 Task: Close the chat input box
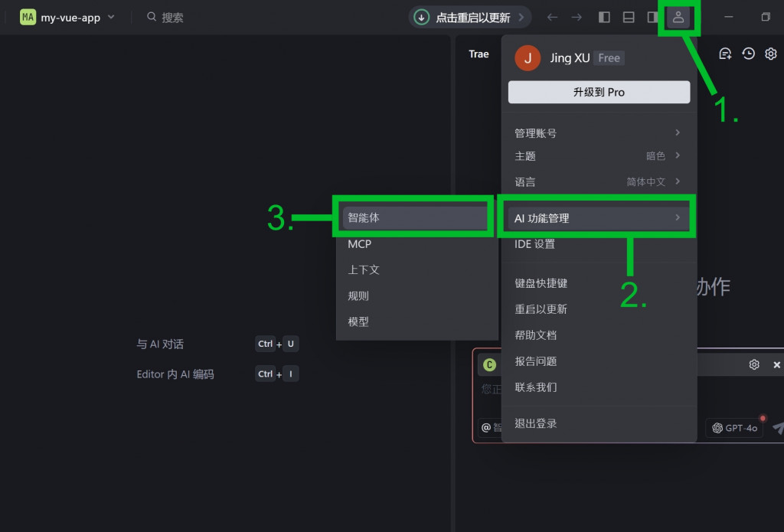pos(776,365)
